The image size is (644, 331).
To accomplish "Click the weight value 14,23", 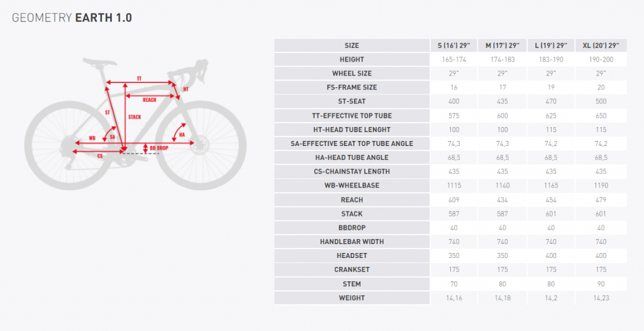I will point(601,298).
